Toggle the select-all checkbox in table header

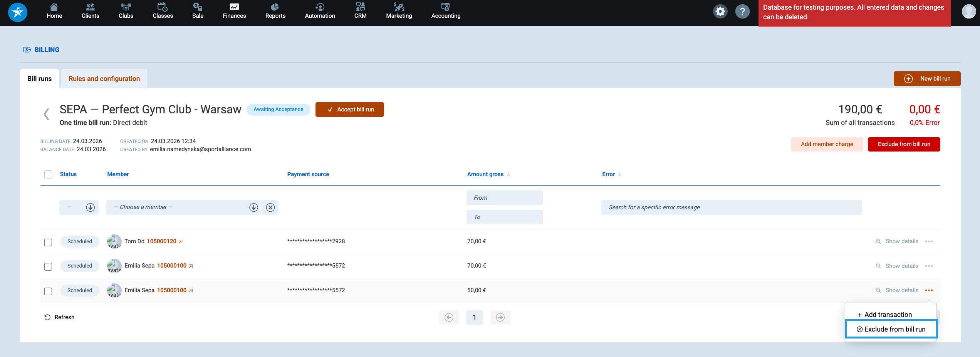pos(48,174)
